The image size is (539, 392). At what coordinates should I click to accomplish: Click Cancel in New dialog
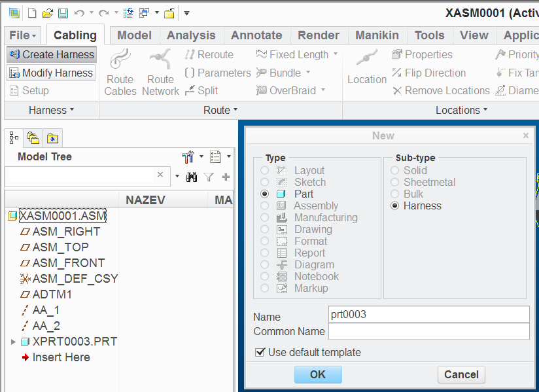pyautogui.click(x=461, y=374)
